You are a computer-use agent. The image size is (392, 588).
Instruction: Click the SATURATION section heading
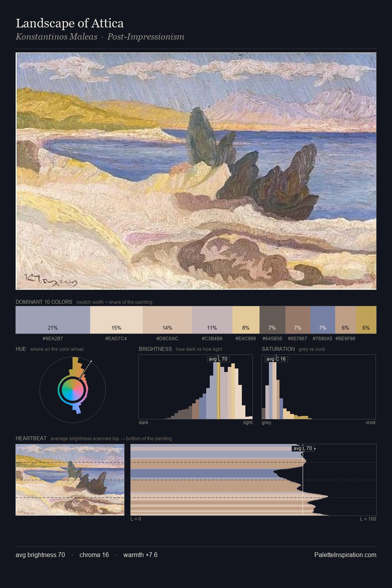(x=278, y=349)
